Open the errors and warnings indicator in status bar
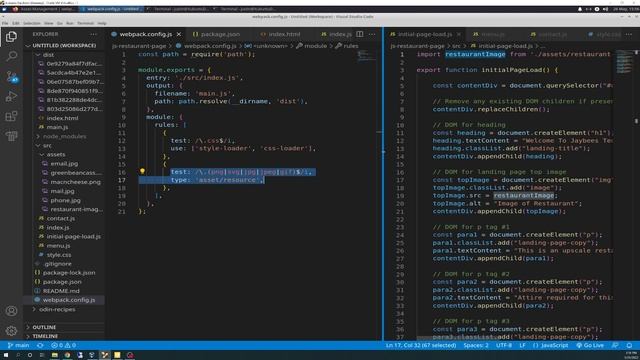 [63, 345]
